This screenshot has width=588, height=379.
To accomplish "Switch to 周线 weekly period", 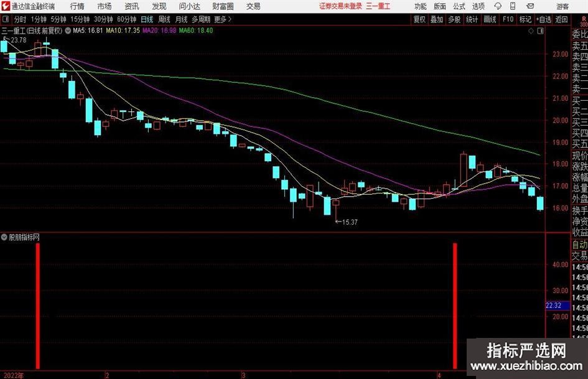I will pyautogui.click(x=164, y=19).
